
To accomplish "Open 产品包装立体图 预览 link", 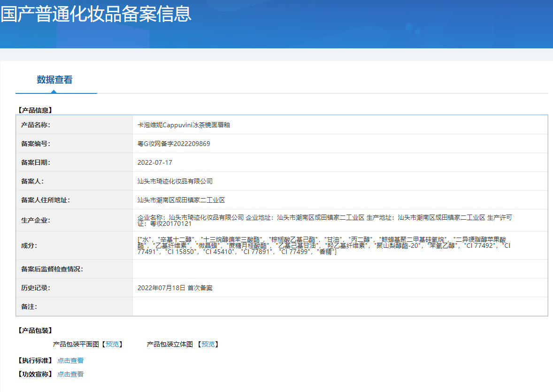I will click(208, 344).
